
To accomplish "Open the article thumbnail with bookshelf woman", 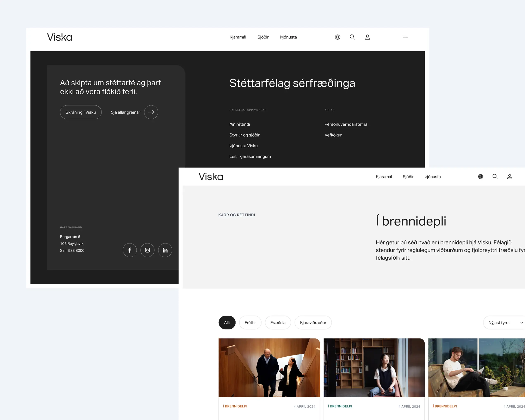I will [374, 367].
